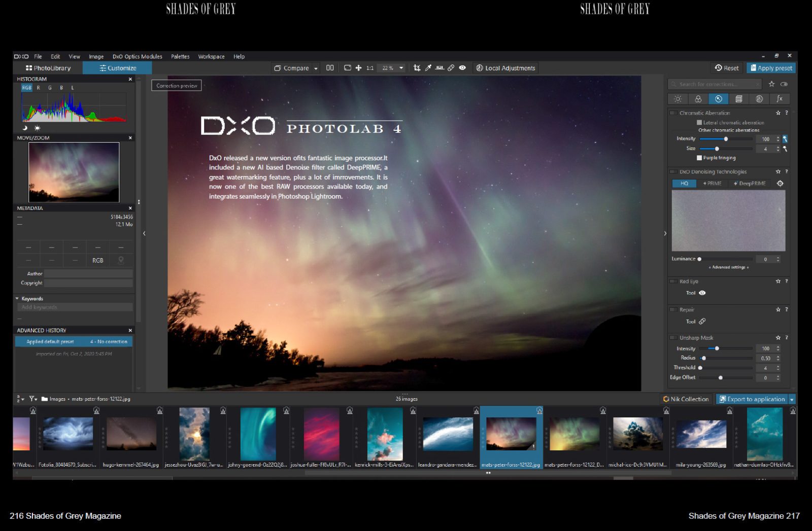Show highlight clipping with the sun icon
The height and width of the screenshot is (531, 812).
click(37, 128)
